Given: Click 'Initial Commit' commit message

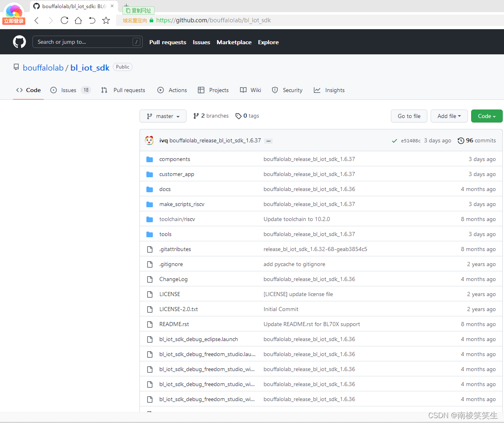Looking at the screenshot, I should tap(281, 309).
